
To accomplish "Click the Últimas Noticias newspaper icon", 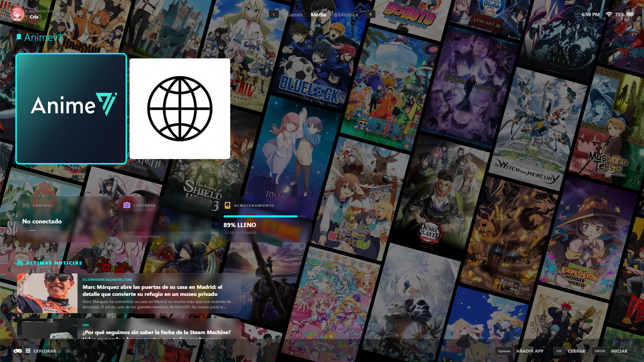I will coord(20,263).
